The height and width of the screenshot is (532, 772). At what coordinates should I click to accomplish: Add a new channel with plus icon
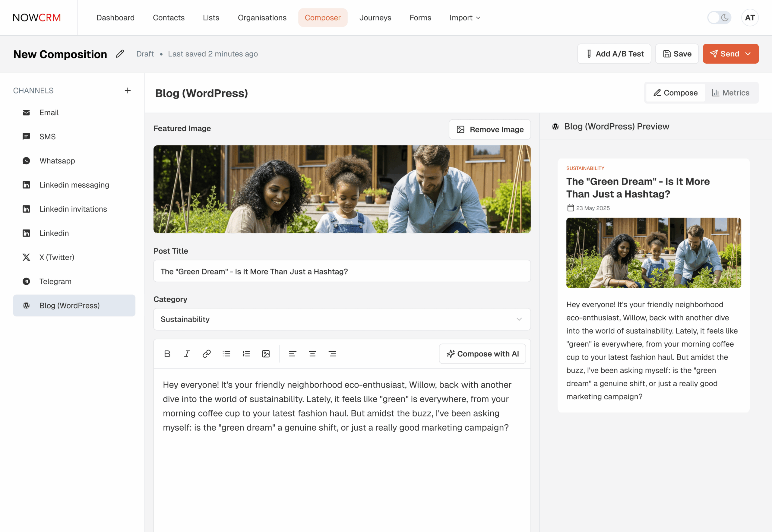[x=128, y=91]
